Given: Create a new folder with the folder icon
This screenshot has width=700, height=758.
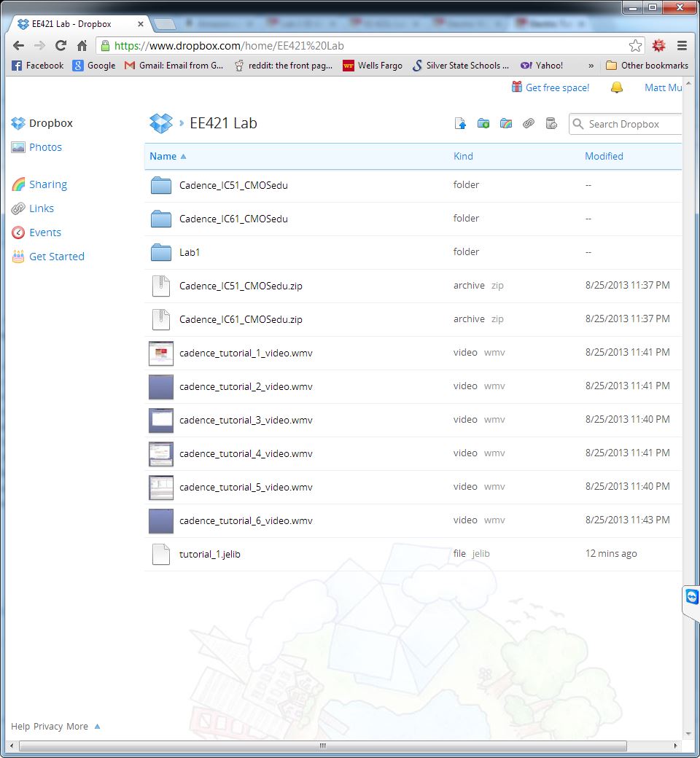Looking at the screenshot, I should pyautogui.click(x=483, y=123).
